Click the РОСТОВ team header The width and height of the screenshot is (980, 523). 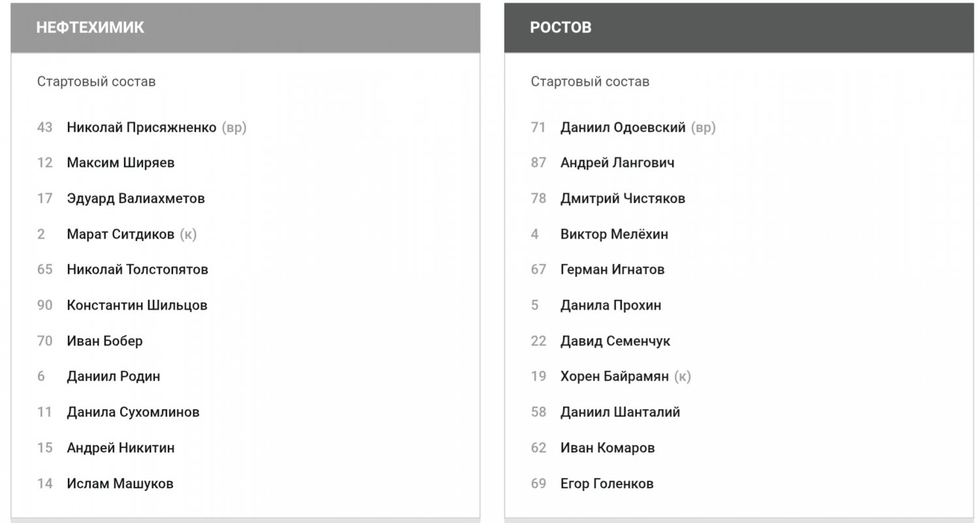tap(561, 27)
